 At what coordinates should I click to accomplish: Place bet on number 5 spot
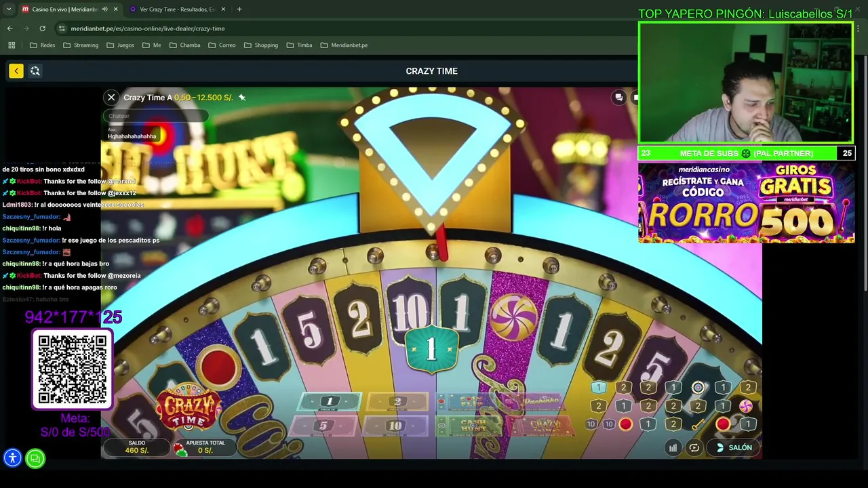pos(323,426)
